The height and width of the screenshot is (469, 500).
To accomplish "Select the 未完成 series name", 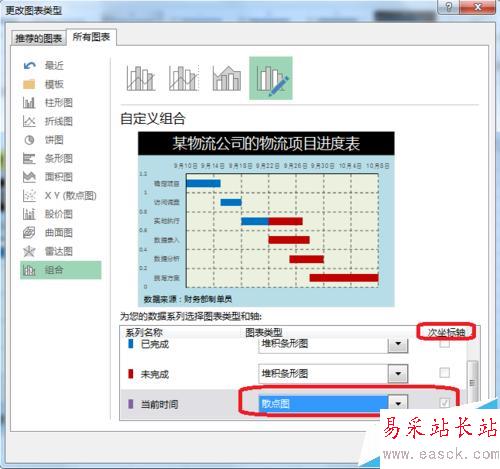I will (155, 374).
